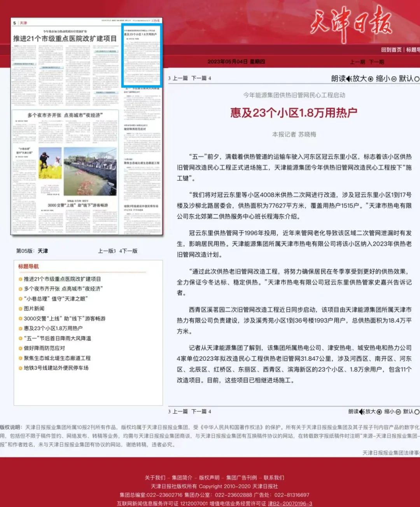Open 推进21个市级重点医院改扩建项目 in the title list
This screenshot has width=420, height=507.
62,279
